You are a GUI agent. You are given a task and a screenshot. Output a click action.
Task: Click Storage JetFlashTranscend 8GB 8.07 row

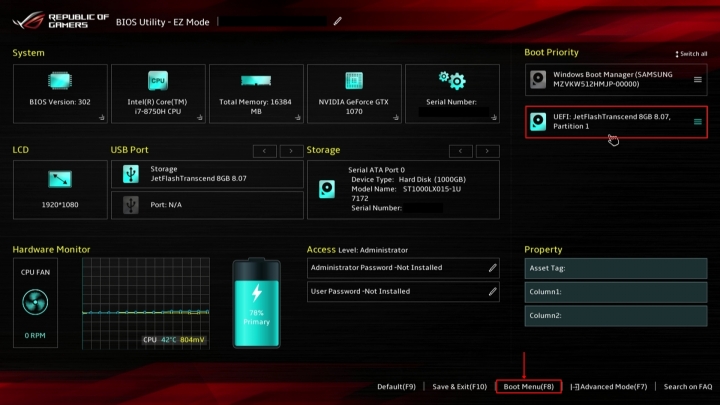coord(207,174)
